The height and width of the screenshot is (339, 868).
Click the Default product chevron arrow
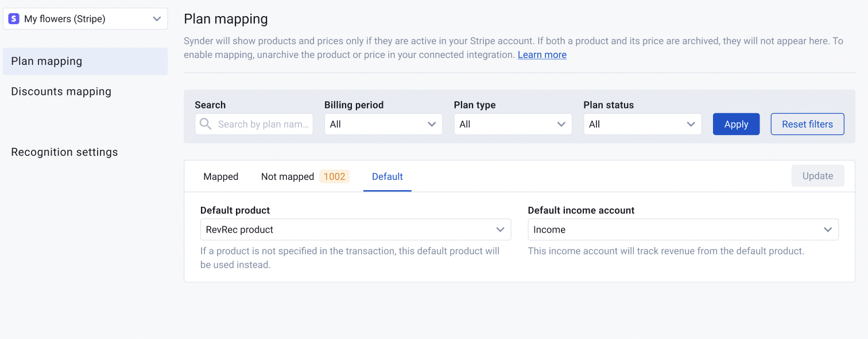(x=500, y=229)
